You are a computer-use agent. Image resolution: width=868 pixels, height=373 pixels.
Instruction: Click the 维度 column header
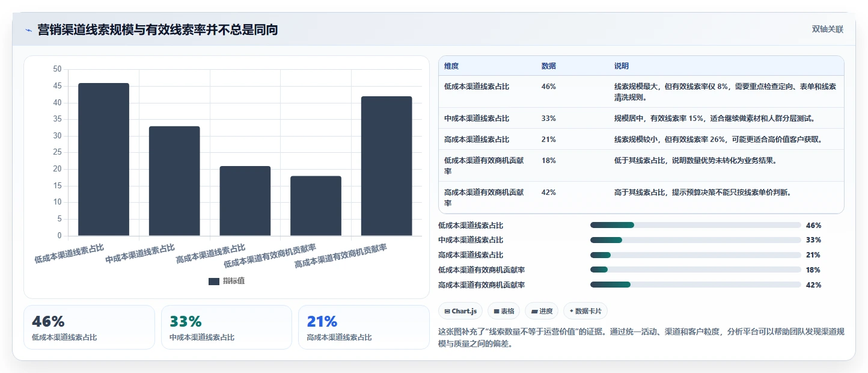pos(451,66)
